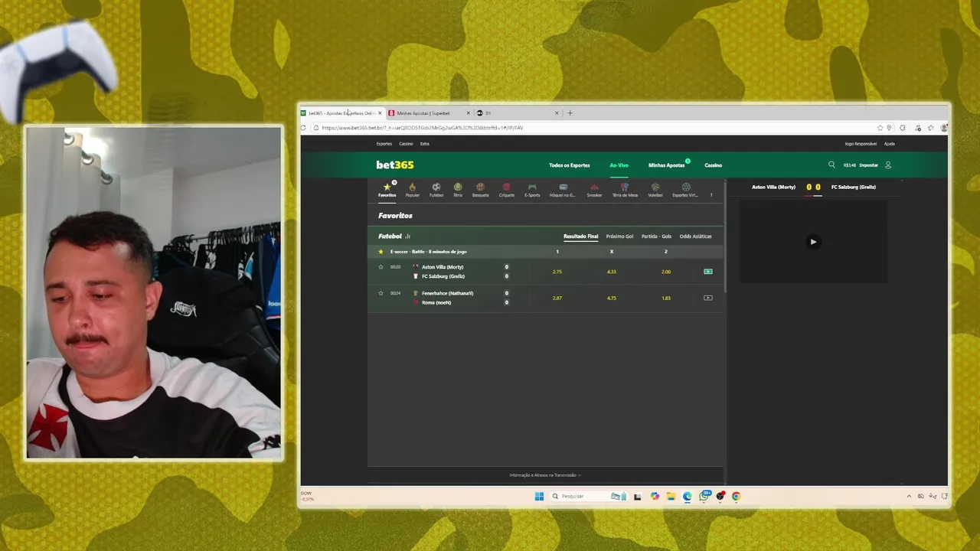Select the E-Sports controller icon

[x=532, y=190]
